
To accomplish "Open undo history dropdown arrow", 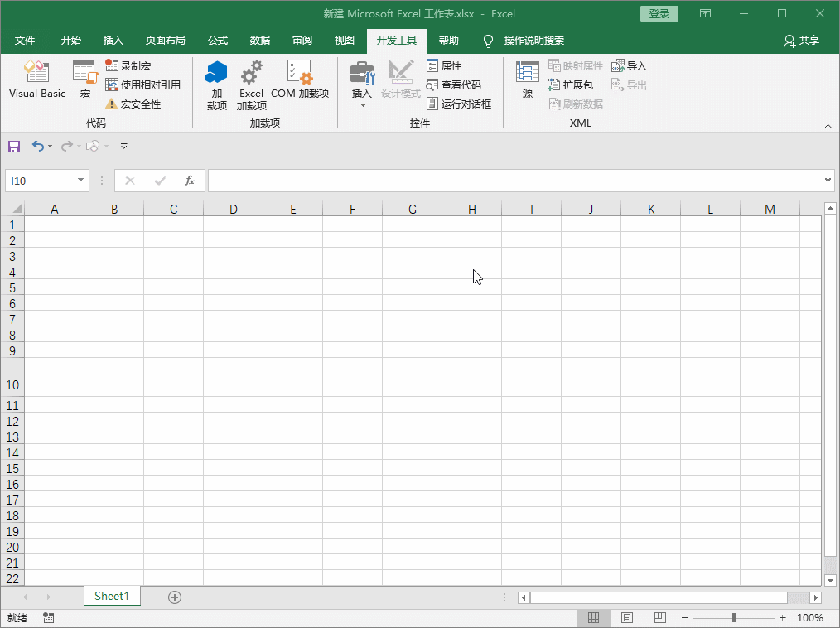I will coord(51,147).
